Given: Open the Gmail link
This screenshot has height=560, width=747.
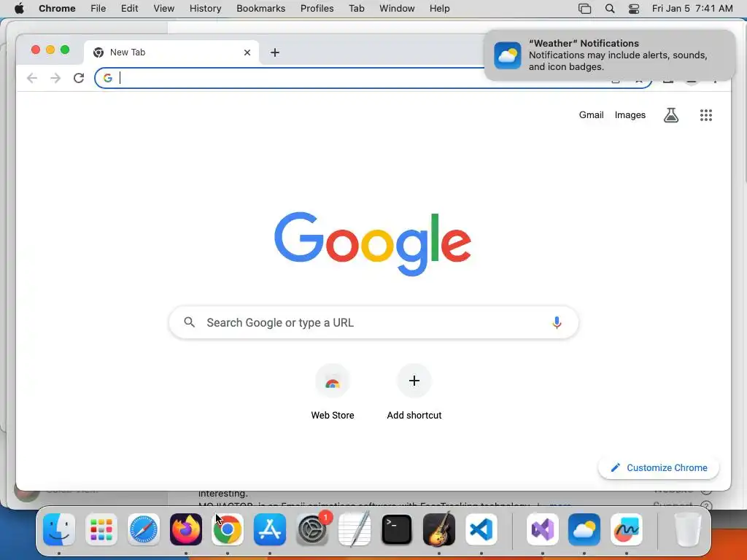Looking at the screenshot, I should (x=591, y=114).
